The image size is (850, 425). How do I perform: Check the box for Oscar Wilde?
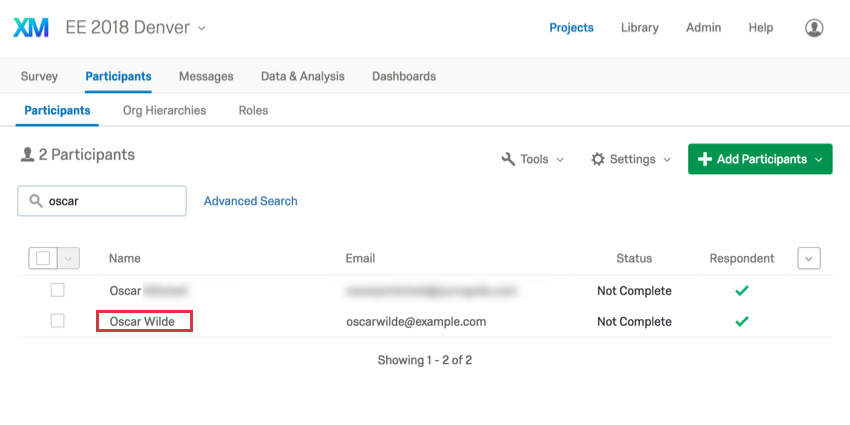click(x=57, y=321)
